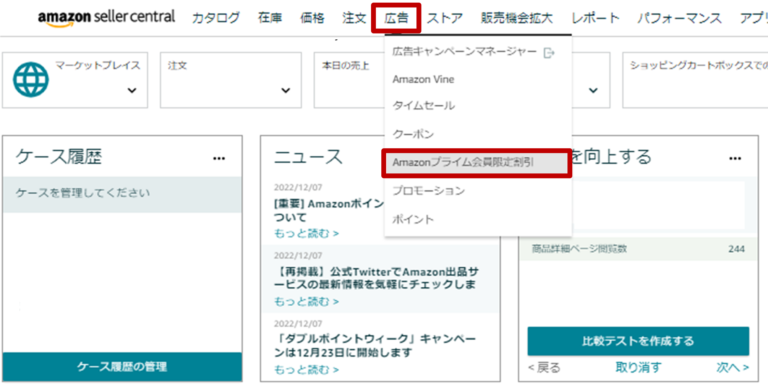Expand the chevron right of the 広告 dropdown

pos(593,91)
